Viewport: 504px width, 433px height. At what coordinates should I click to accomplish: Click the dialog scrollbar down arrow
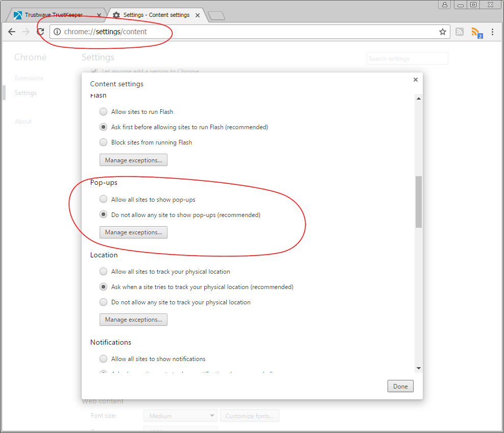[419, 368]
